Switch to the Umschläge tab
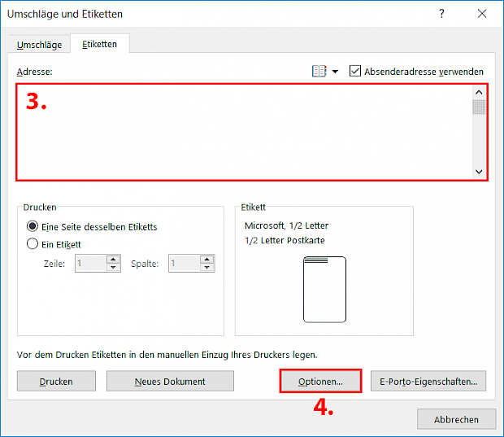 39,45
